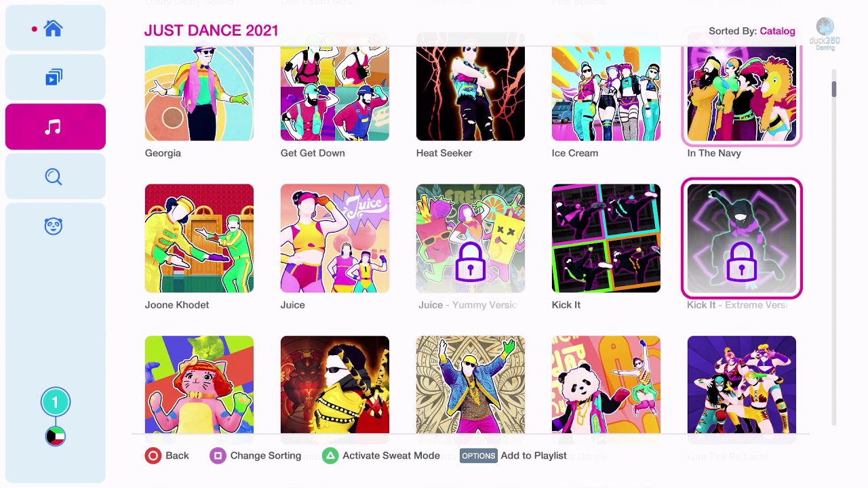This screenshot has height=488, width=868.
Task: Select the Georgia song cover
Action: 199,93
